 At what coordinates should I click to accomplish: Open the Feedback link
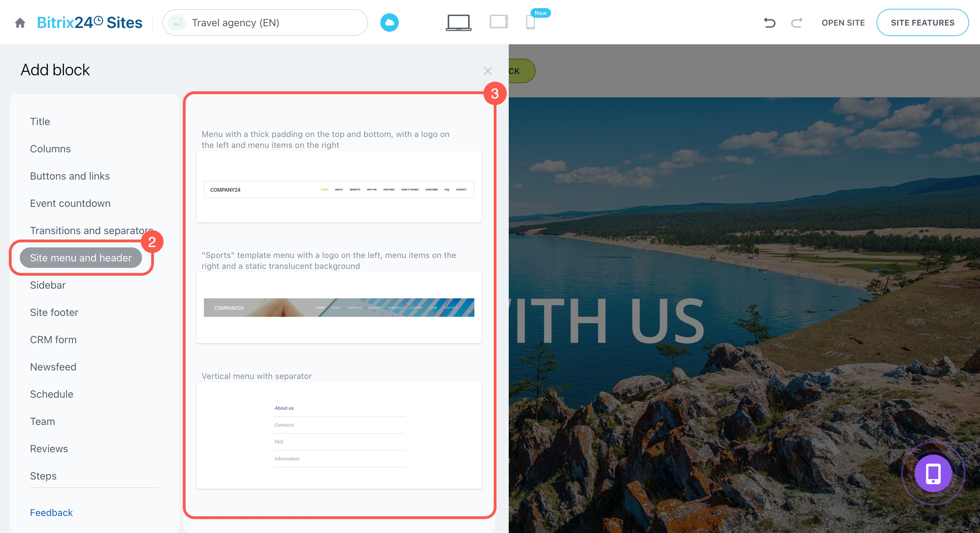[51, 513]
